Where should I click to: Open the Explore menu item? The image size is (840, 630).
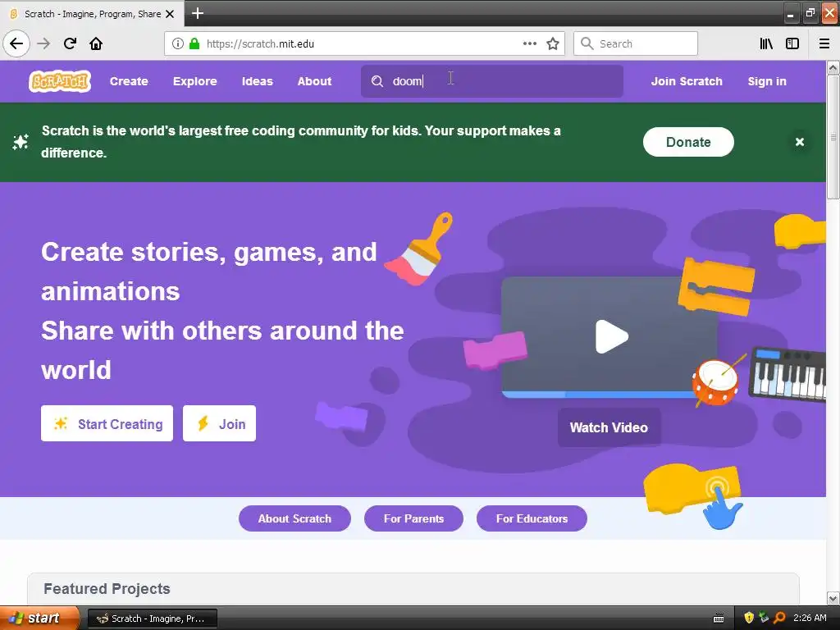pos(195,81)
